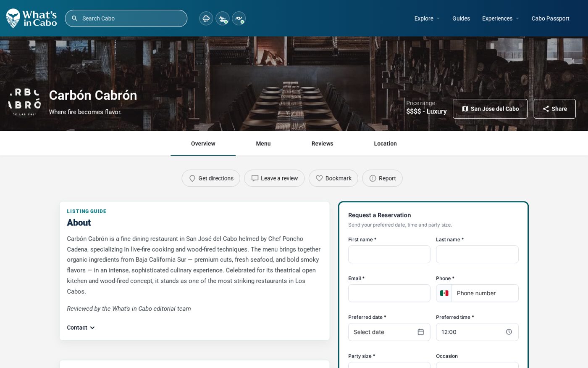The image size is (588, 368).
Task: Open the Cabo Passport link
Action: point(550,19)
